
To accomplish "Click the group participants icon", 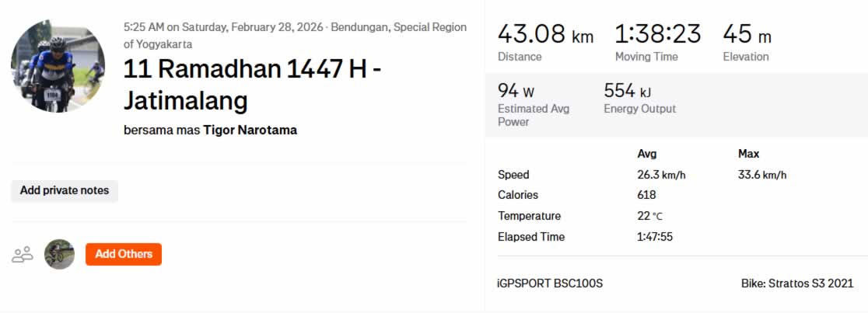I will [x=23, y=254].
